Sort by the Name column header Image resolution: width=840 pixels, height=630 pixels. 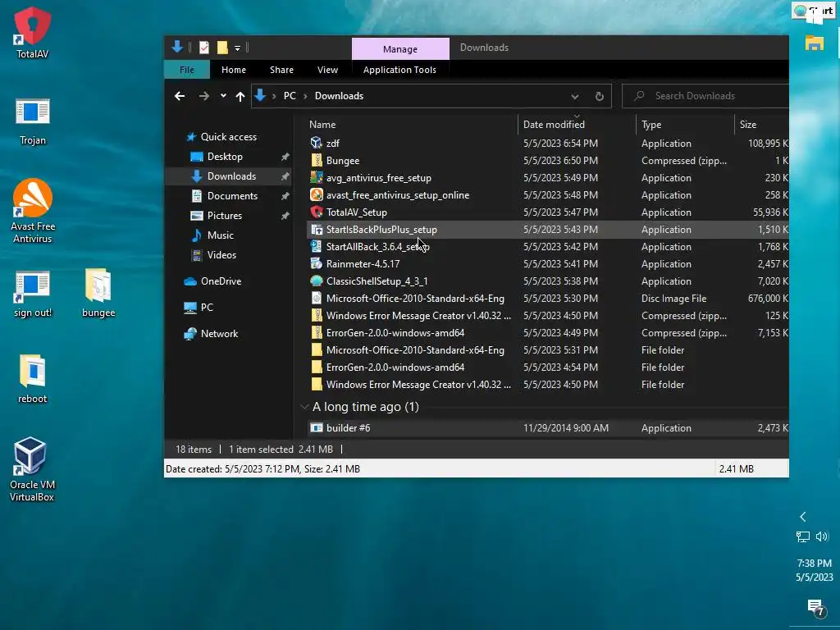point(322,125)
